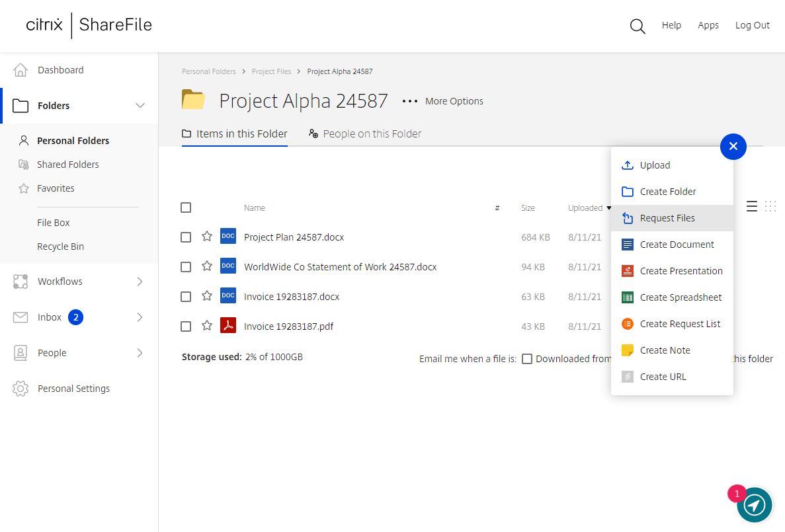This screenshot has width=785, height=532.
Task: Expand the Workflows sidebar section
Action: [140, 282]
